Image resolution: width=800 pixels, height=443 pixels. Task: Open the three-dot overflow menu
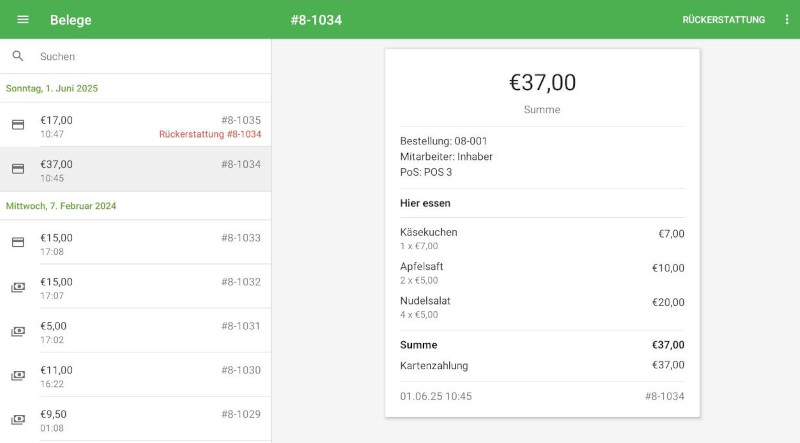point(787,20)
